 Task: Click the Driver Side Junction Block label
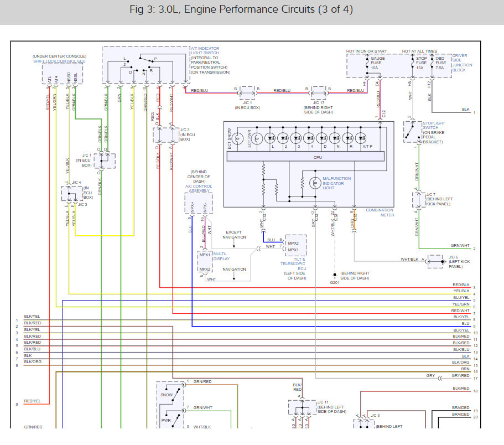(463, 63)
